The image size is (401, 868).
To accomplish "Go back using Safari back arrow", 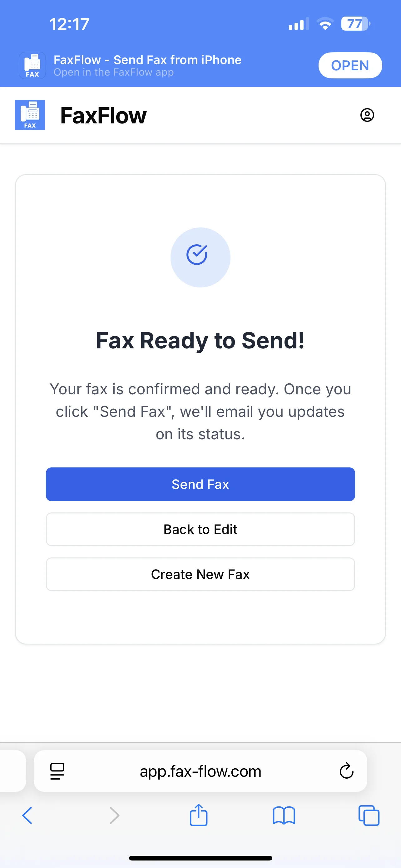I will (x=27, y=815).
